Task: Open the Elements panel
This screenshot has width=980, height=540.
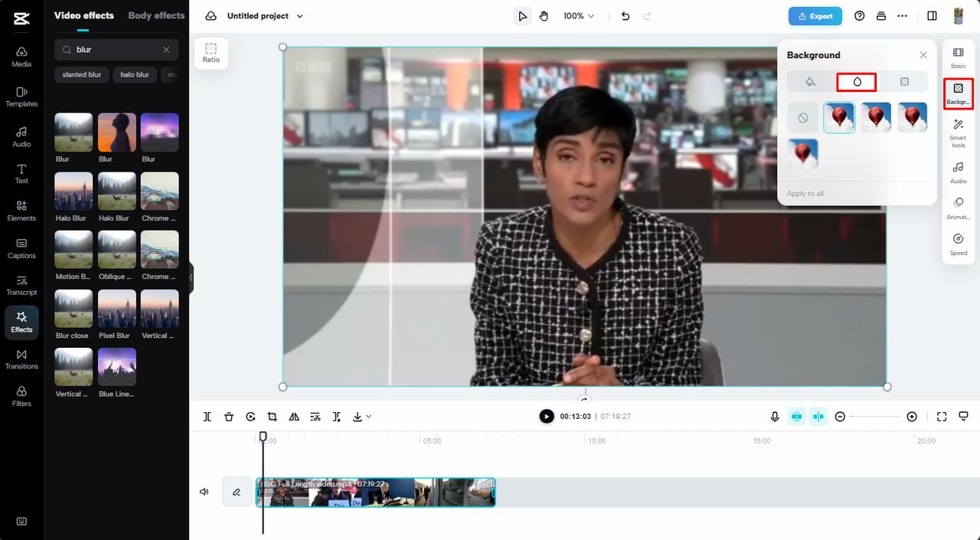Action: tap(21, 211)
